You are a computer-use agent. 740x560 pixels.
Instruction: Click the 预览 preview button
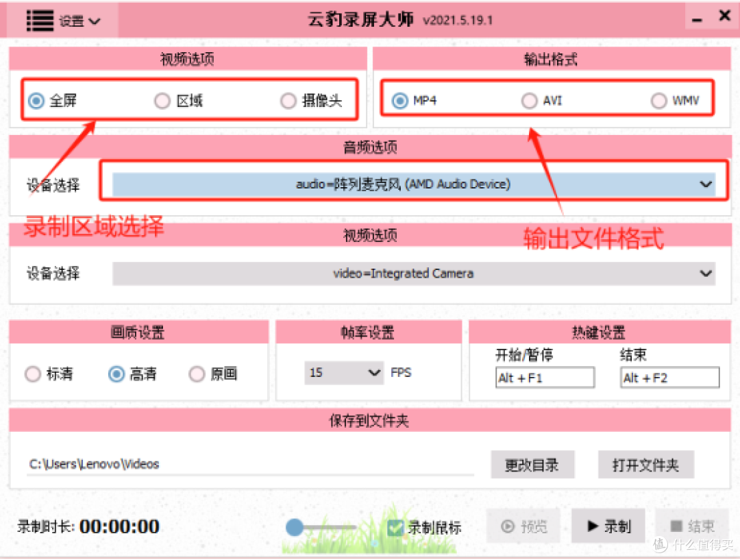(x=524, y=526)
